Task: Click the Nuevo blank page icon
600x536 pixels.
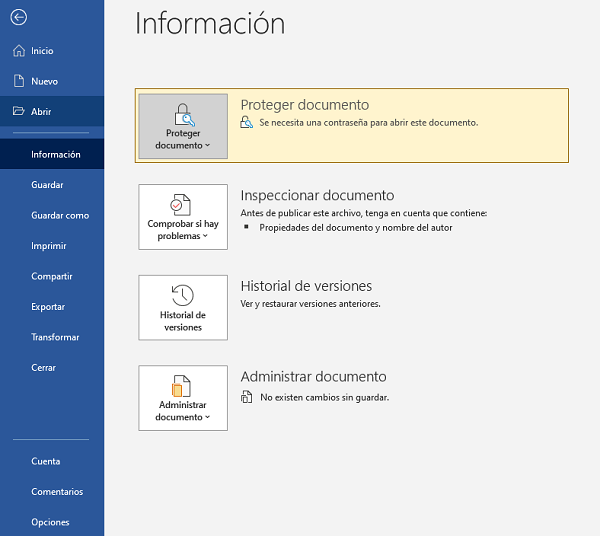Action: pyautogui.click(x=18, y=81)
